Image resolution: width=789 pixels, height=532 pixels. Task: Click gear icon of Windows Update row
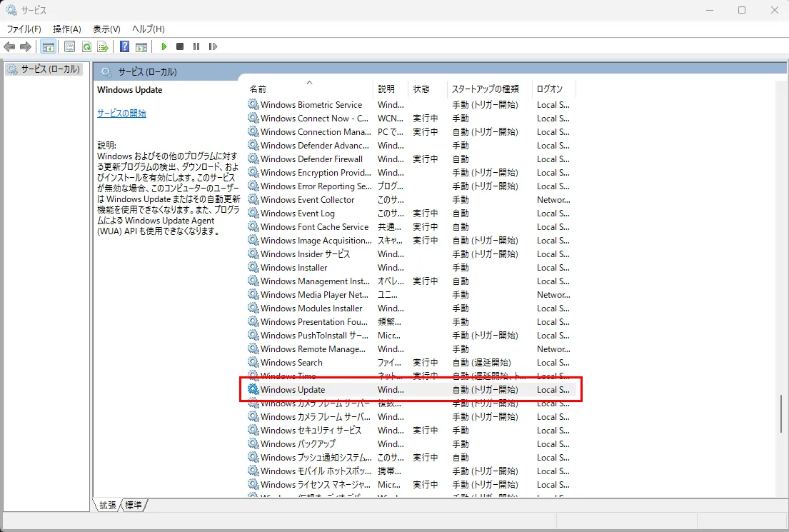(253, 389)
